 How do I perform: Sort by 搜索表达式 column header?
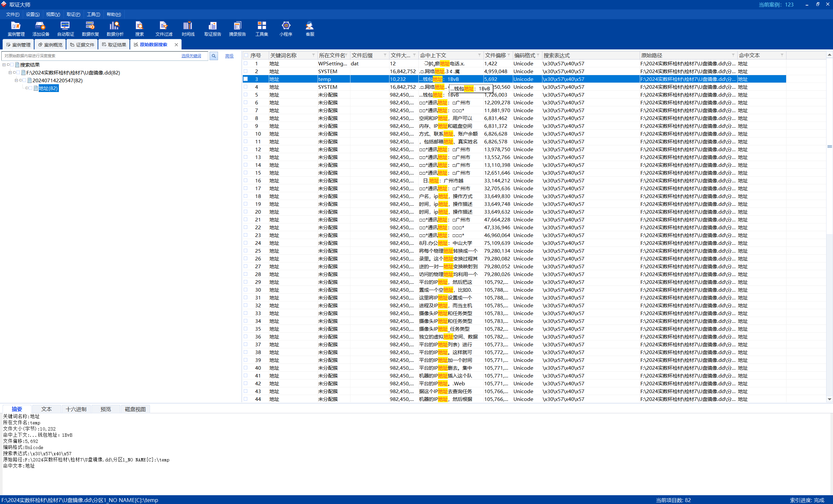click(x=591, y=55)
